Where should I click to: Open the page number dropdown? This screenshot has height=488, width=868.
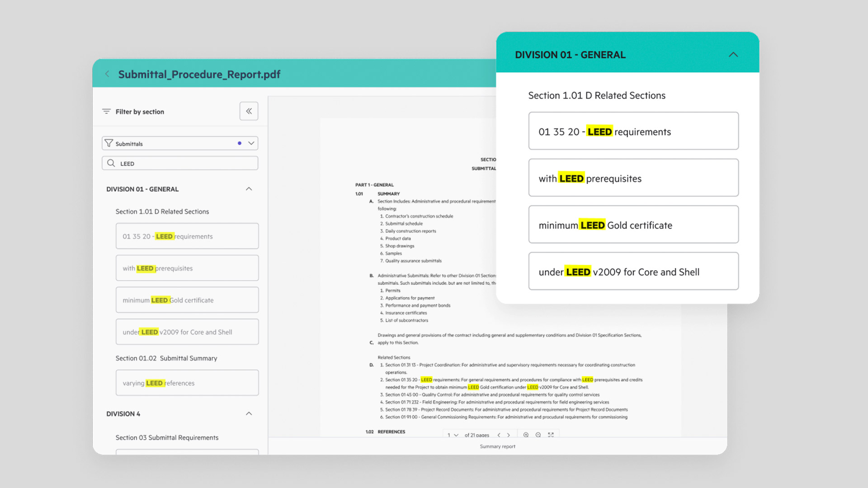(x=456, y=435)
